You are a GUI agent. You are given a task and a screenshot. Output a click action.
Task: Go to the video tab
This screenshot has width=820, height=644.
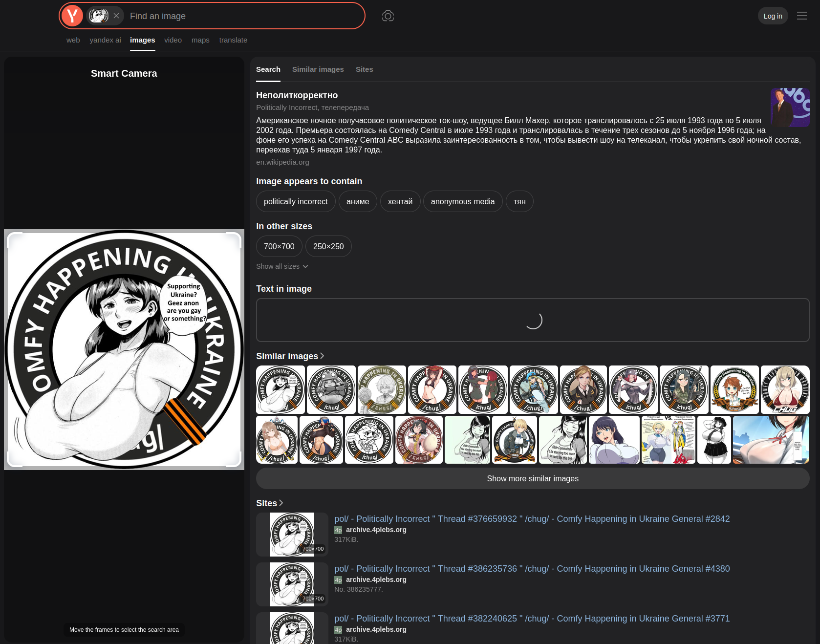coord(173,40)
